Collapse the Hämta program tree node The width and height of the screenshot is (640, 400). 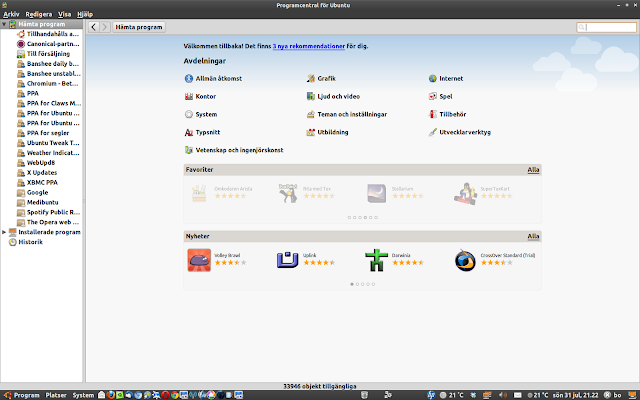4,24
